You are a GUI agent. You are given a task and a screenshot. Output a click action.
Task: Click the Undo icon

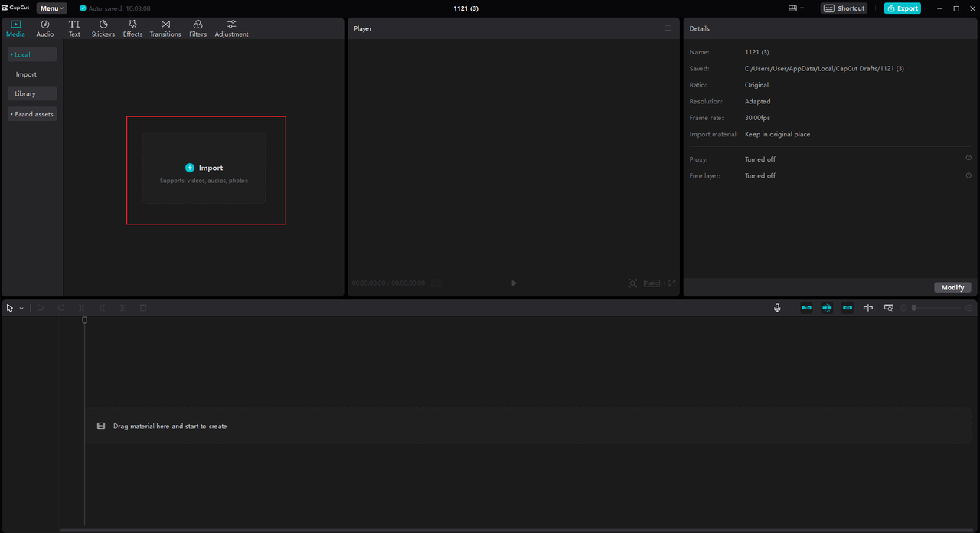pyautogui.click(x=41, y=308)
